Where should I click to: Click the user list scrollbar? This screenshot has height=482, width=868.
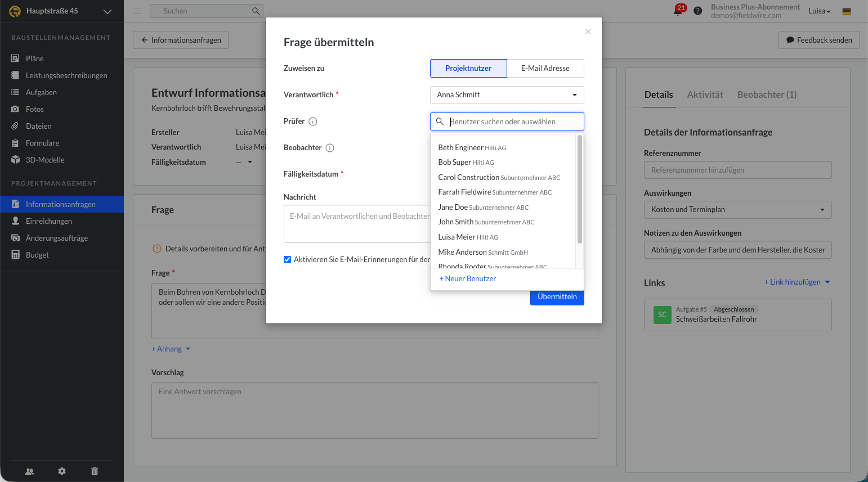(580, 189)
